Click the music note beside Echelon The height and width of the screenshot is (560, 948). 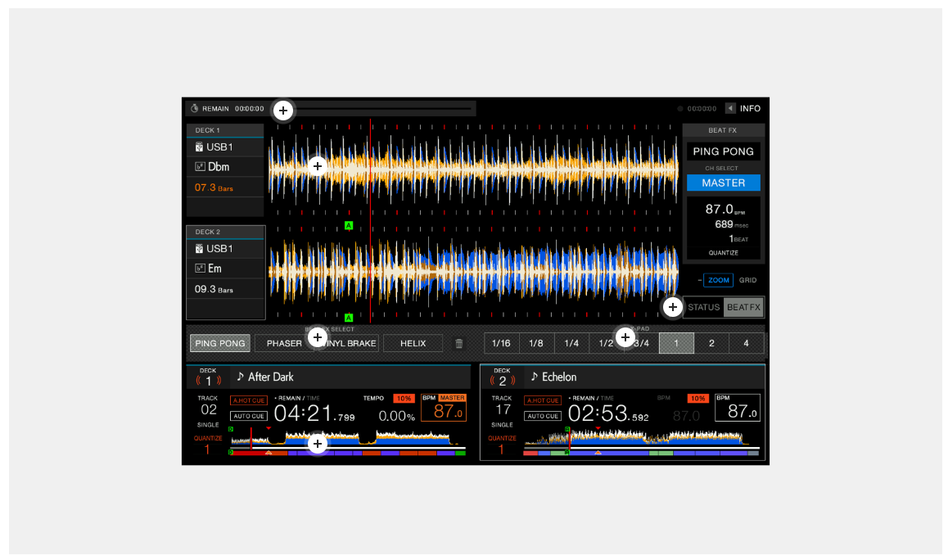tap(534, 377)
